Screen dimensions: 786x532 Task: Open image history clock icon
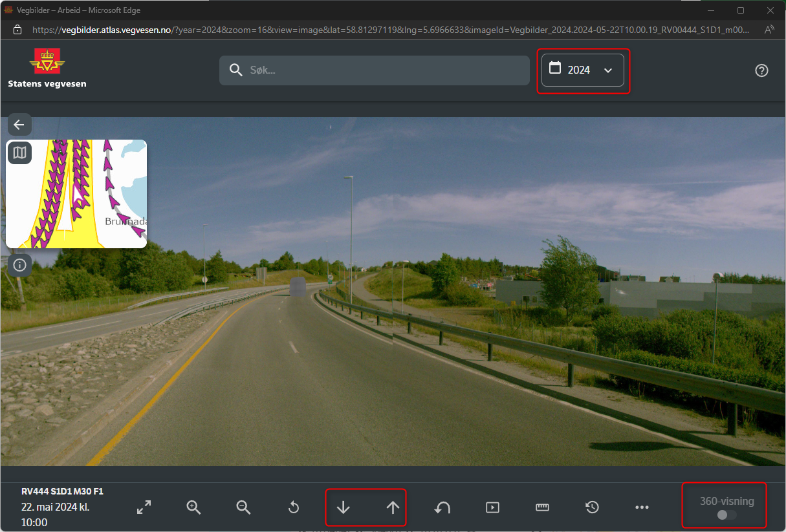(592, 507)
